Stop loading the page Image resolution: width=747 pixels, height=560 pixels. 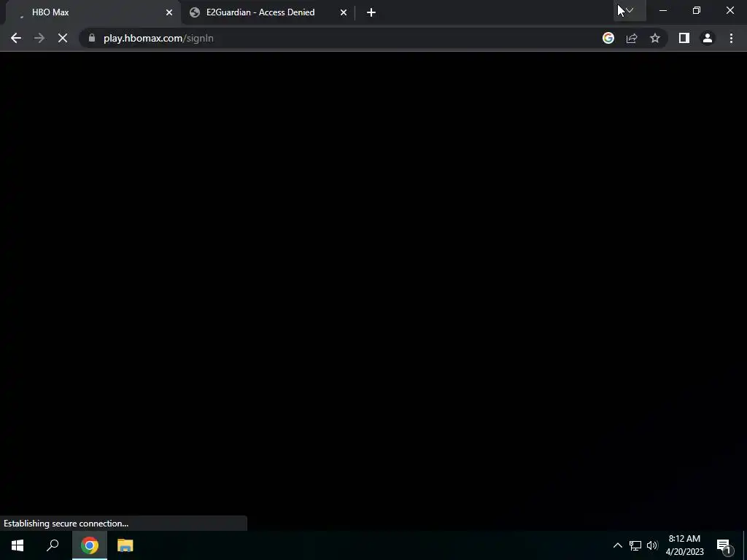(63, 38)
